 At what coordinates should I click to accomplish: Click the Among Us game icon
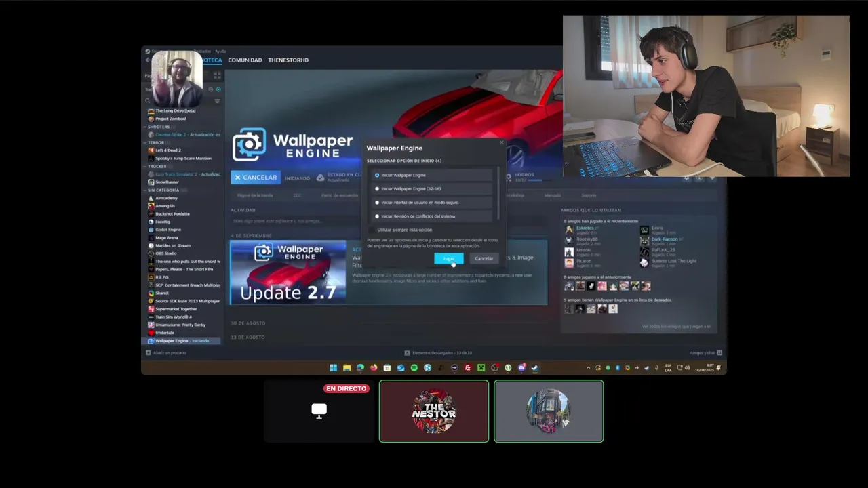tap(151, 206)
